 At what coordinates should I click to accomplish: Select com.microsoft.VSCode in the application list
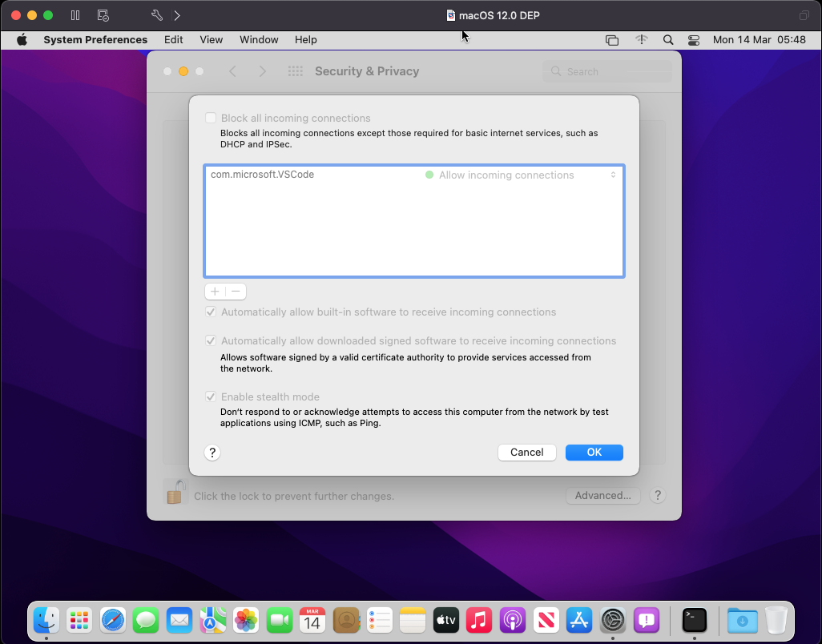pos(262,174)
